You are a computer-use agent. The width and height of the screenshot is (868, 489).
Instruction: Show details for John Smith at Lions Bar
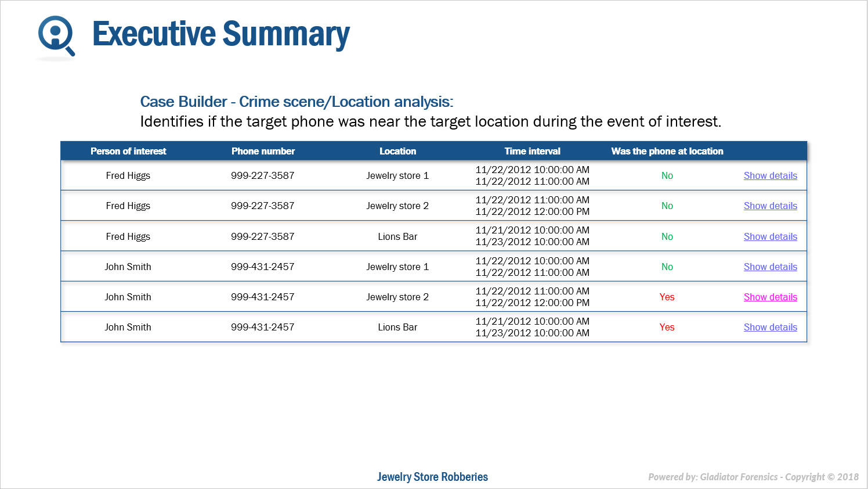[770, 327]
